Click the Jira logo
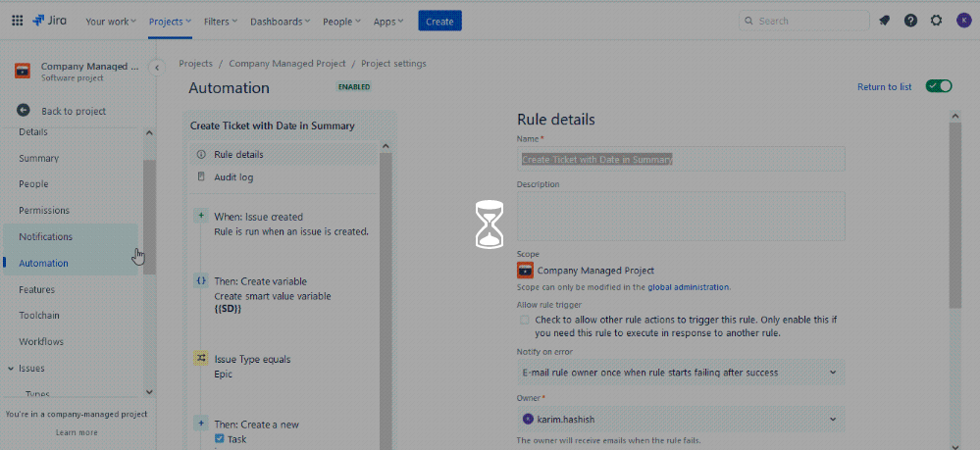This screenshot has width=980, height=450. pyautogui.click(x=50, y=21)
